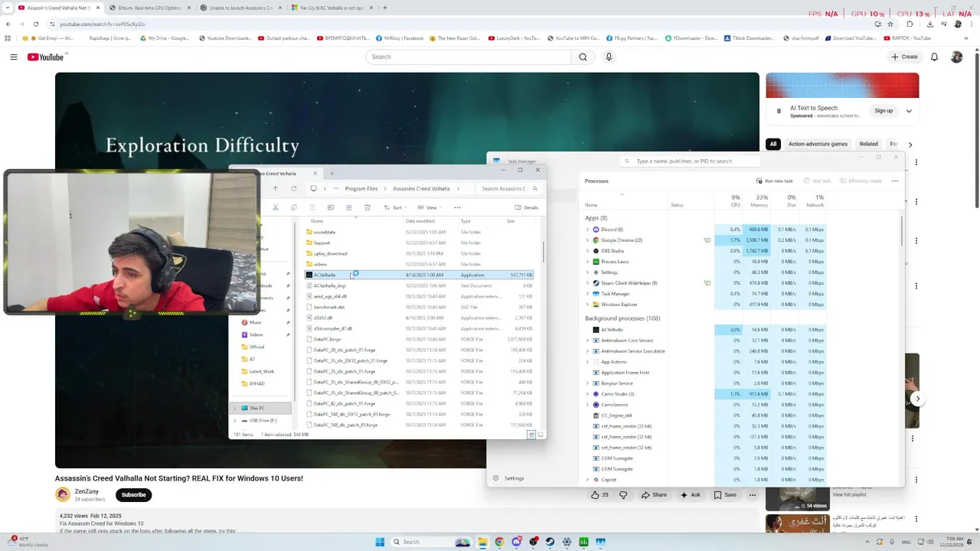The width and height of the screenshot is (980, 551).
Task: Click the Explorer Up arrow button
Action: tap(276, 188)
